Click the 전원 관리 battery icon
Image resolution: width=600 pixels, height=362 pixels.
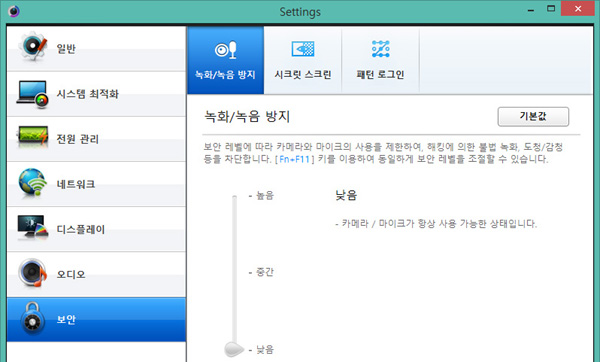point(32,136)
